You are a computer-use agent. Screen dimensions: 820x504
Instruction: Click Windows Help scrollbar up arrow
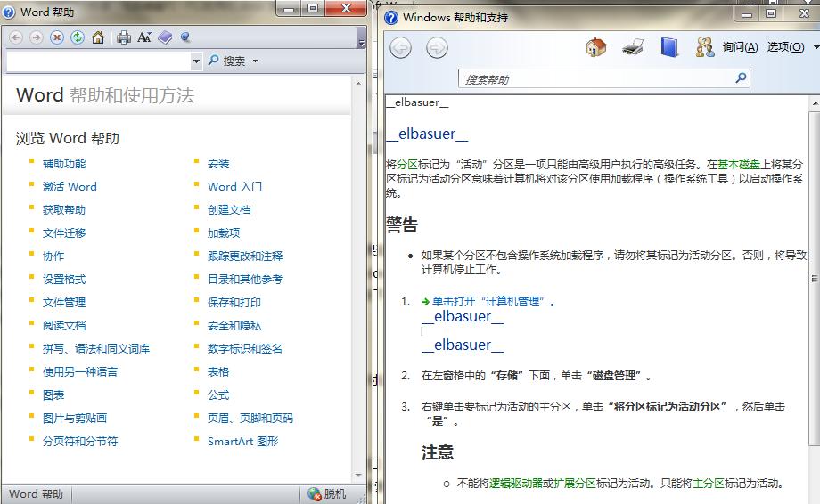coord(815,103)
